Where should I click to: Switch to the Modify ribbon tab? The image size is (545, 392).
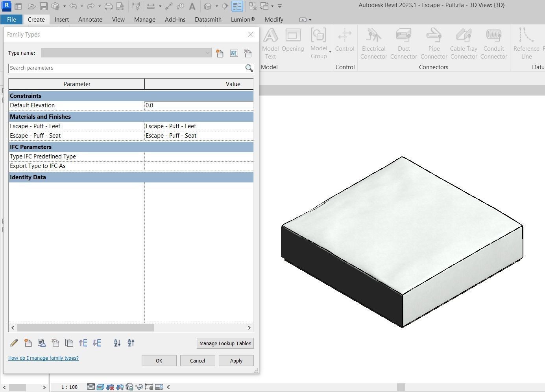(x=274, y=20)
